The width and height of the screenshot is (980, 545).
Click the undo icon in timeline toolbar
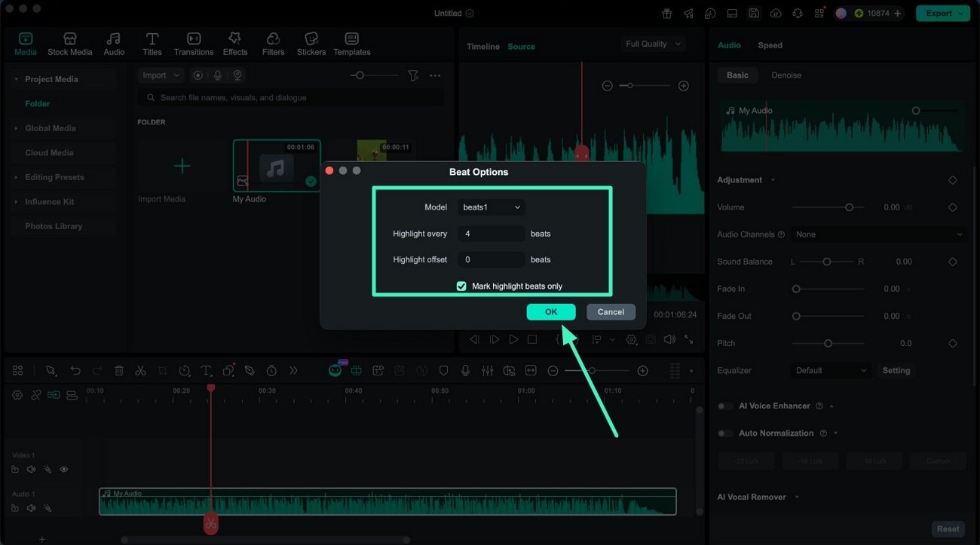tap(75, 371)
